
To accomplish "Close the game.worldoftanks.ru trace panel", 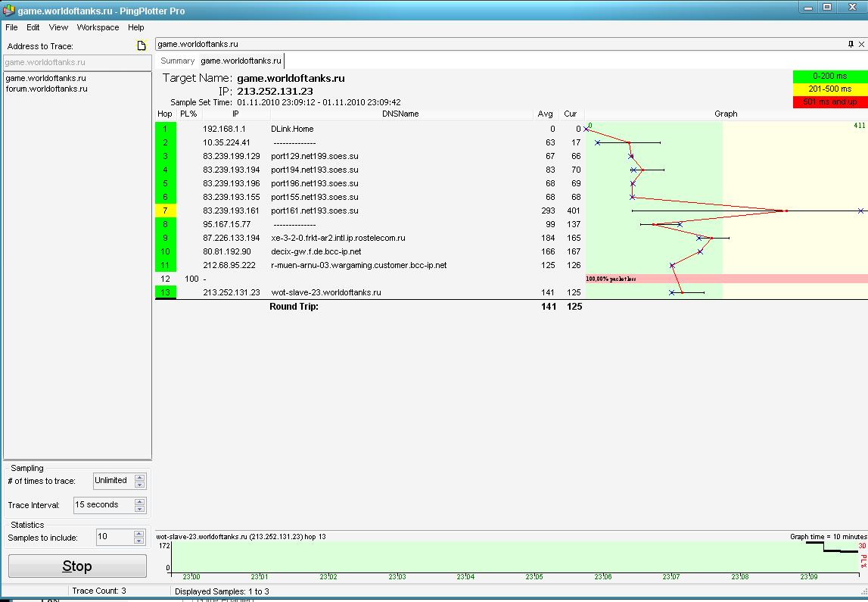I will tap(861, 45).
